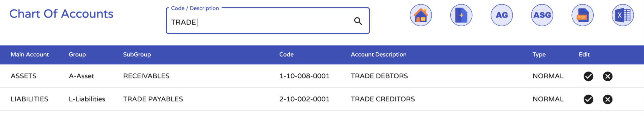Select the TRADE CREDITORS account description

click(383, 99)
